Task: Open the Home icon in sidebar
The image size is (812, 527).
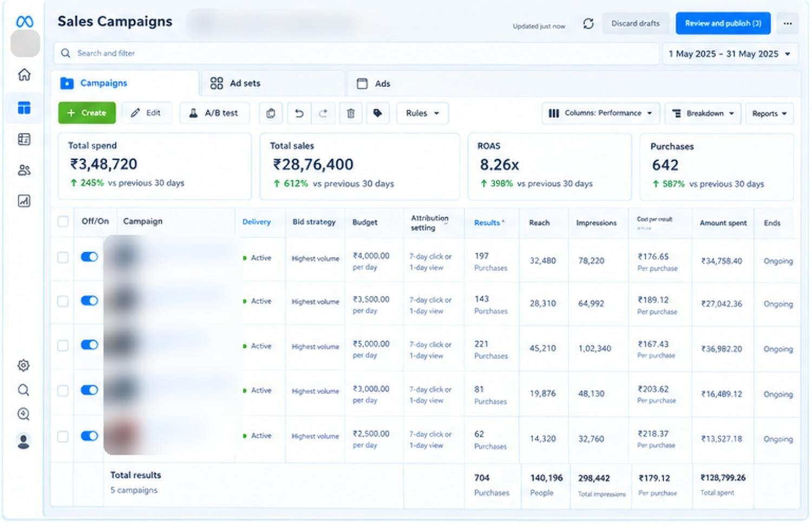Action: 24,74
